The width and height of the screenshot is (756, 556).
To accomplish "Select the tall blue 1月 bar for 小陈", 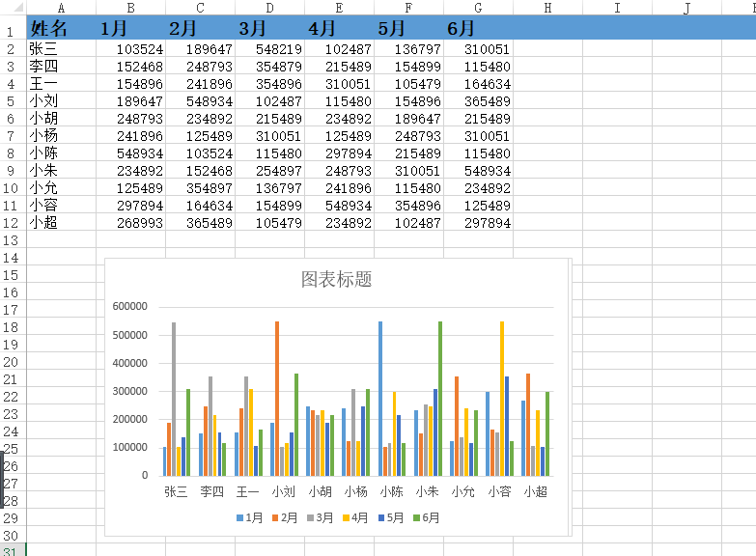I will (x=380, y=399).
